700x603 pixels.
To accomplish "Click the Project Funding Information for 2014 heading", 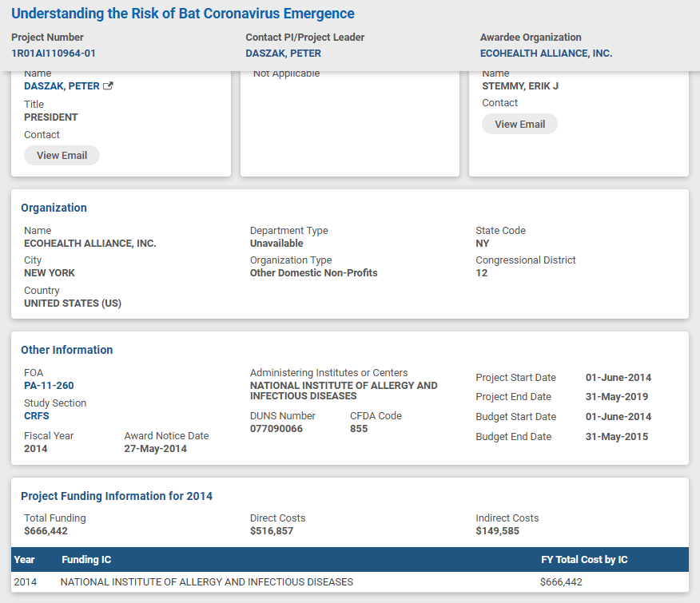I will pos(117,496).
